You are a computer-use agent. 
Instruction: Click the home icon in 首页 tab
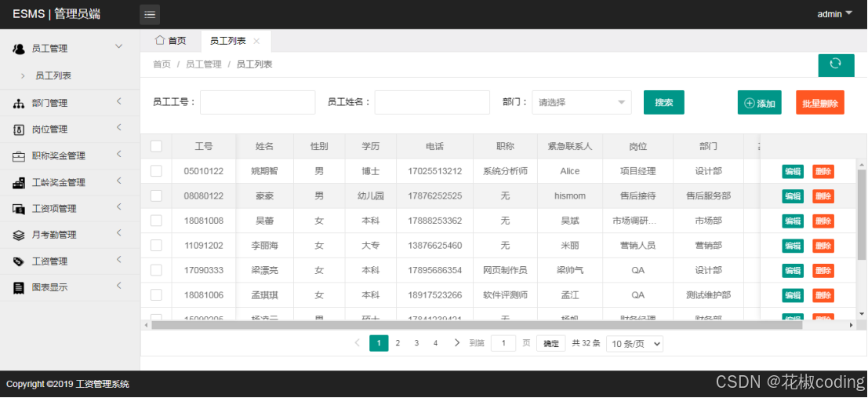click(160, 40)
